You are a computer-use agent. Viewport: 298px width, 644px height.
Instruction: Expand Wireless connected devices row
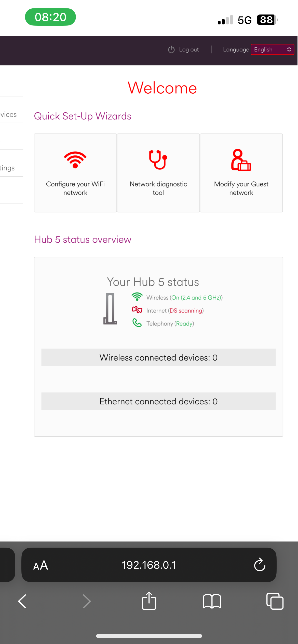158,357
